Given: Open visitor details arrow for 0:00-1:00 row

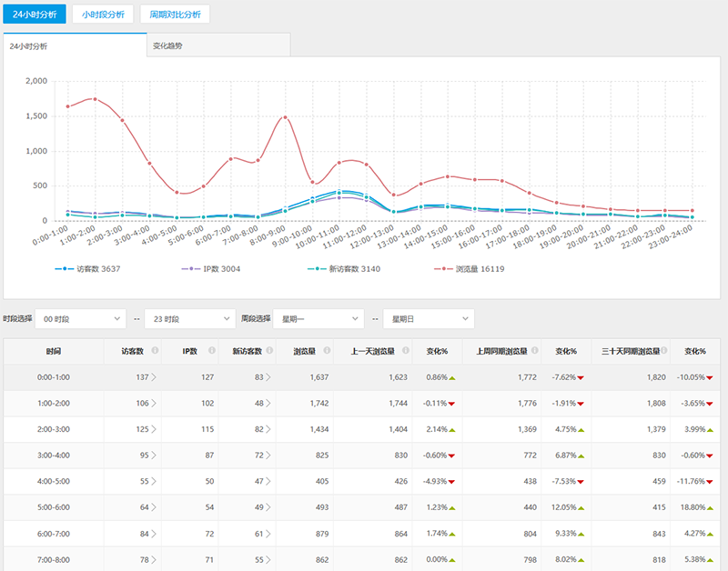Looking at the screenshot, I should 153,376.
